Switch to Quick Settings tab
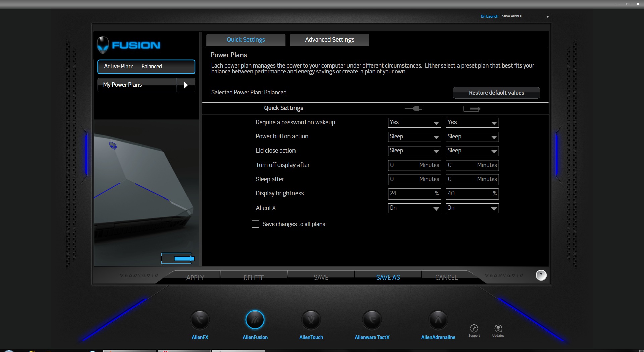 [246, 40]
